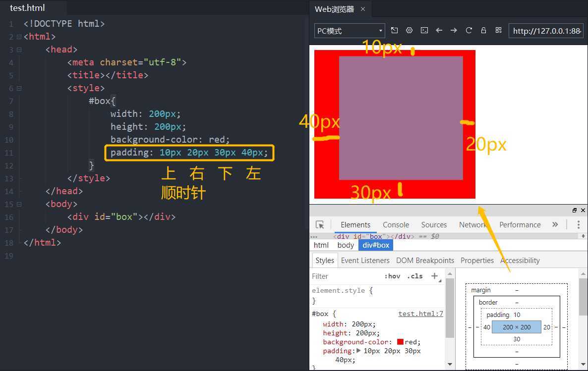Select html in the DOM breadcrumb

[x=321, y=245]
